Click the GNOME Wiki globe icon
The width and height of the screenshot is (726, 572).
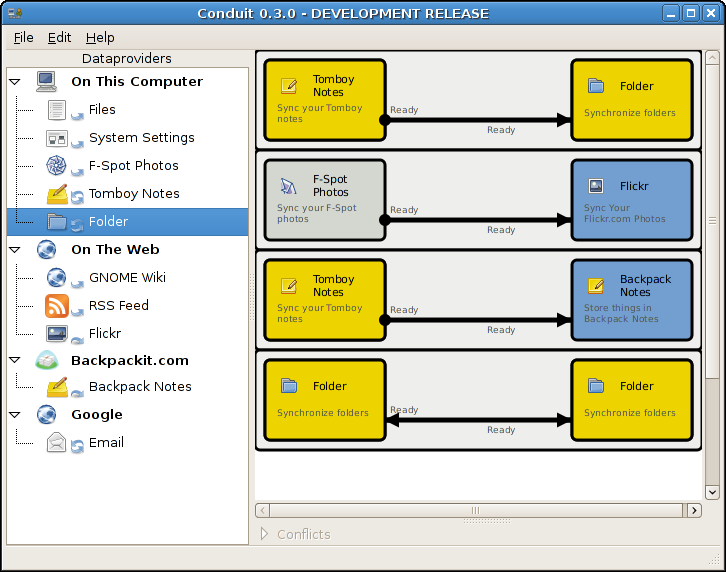(57, 278)
